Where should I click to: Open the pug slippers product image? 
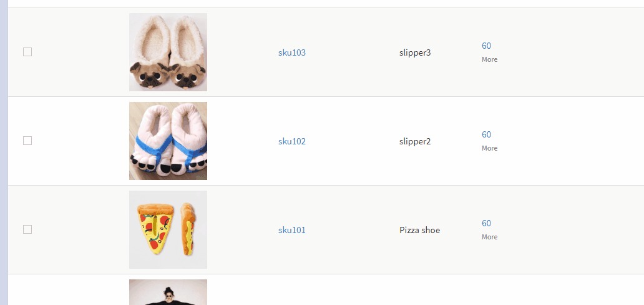168,52
